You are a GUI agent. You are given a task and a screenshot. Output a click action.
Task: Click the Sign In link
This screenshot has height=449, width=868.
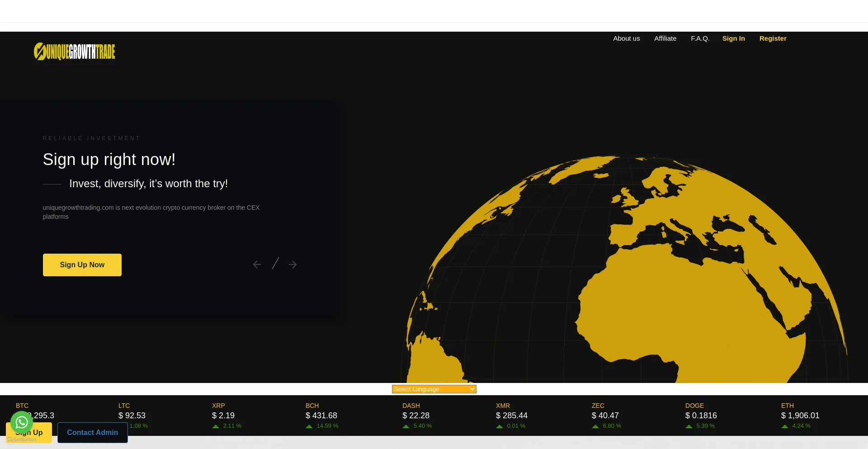733,38
